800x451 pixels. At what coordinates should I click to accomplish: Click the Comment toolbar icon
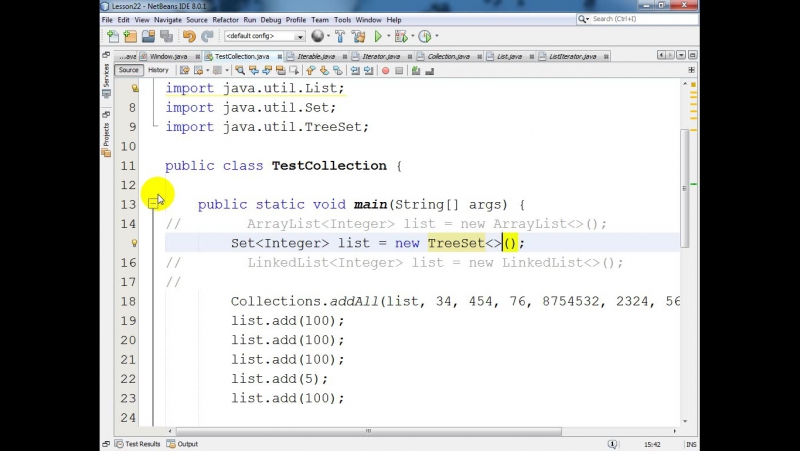[416, 70]
